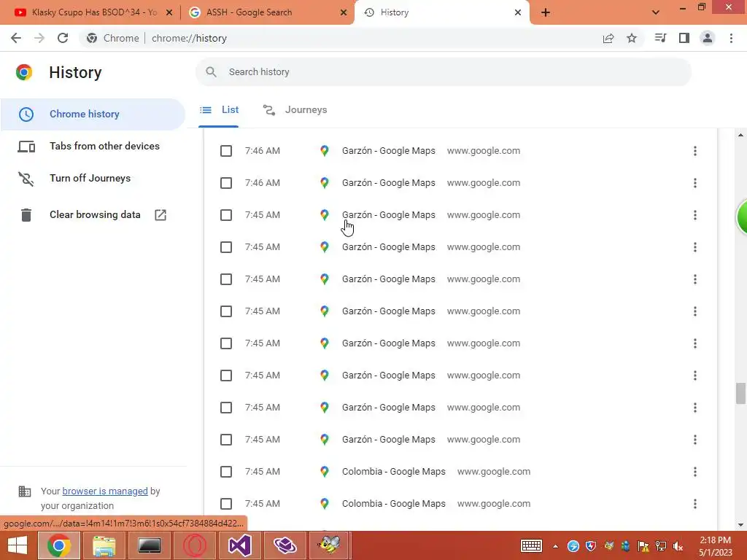Close the ASSH Google Search tab
The height and width of the screenshot is (560, 747).
click(x=344, y=12)
